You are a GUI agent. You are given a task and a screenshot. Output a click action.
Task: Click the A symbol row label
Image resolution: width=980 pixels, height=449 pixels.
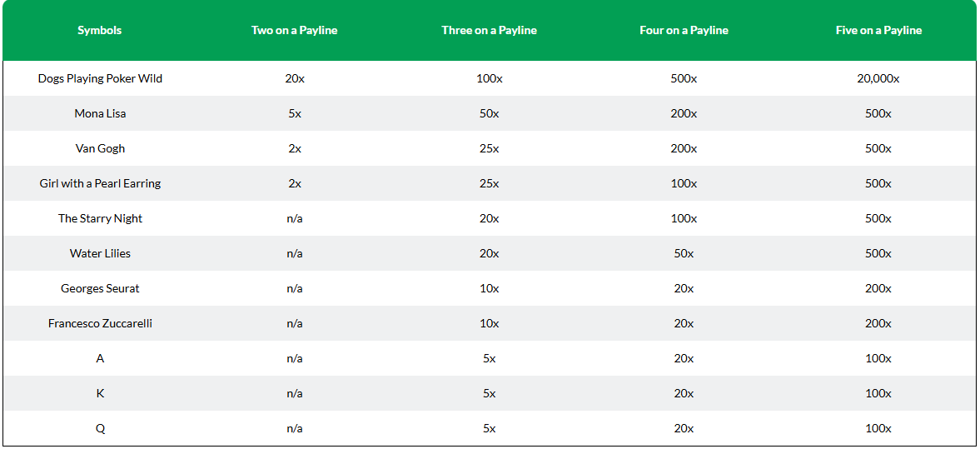[100, 359]
